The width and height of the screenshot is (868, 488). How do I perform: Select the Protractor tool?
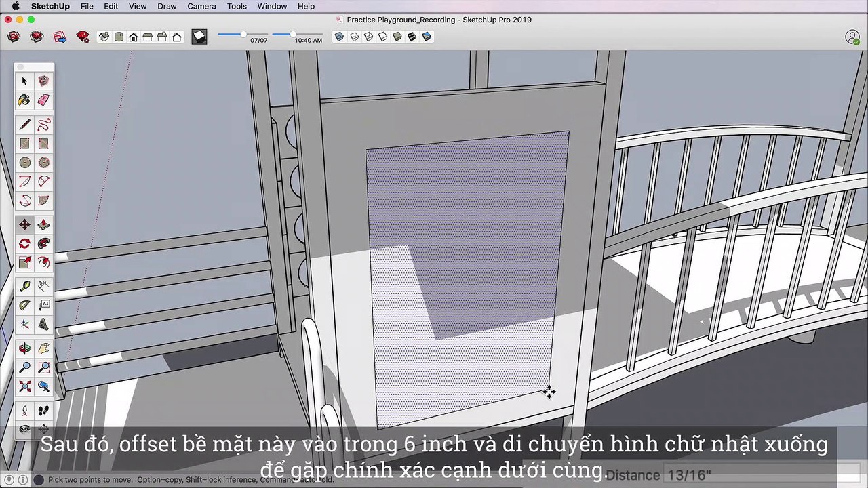(25, 305)
